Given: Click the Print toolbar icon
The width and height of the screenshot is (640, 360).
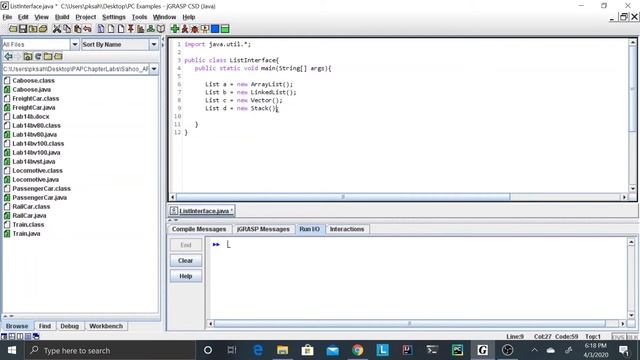Looking at the screenshot, I should coord(42,29).
